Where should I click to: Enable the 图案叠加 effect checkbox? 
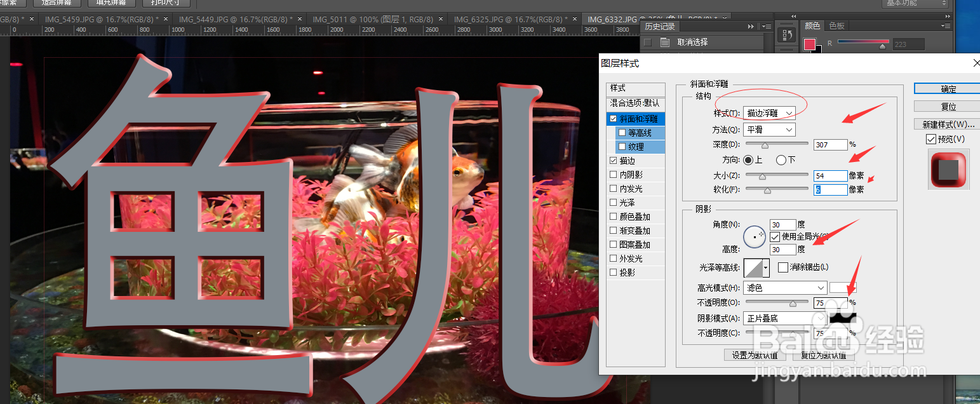pos(613,245)
